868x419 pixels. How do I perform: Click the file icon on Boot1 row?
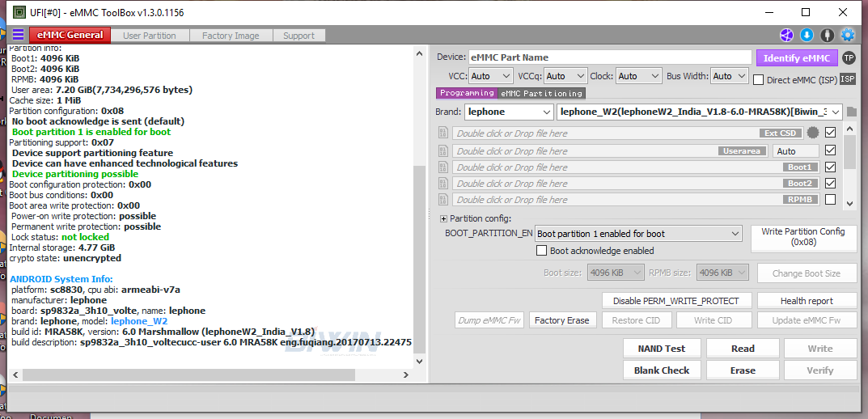click(442, 167)
